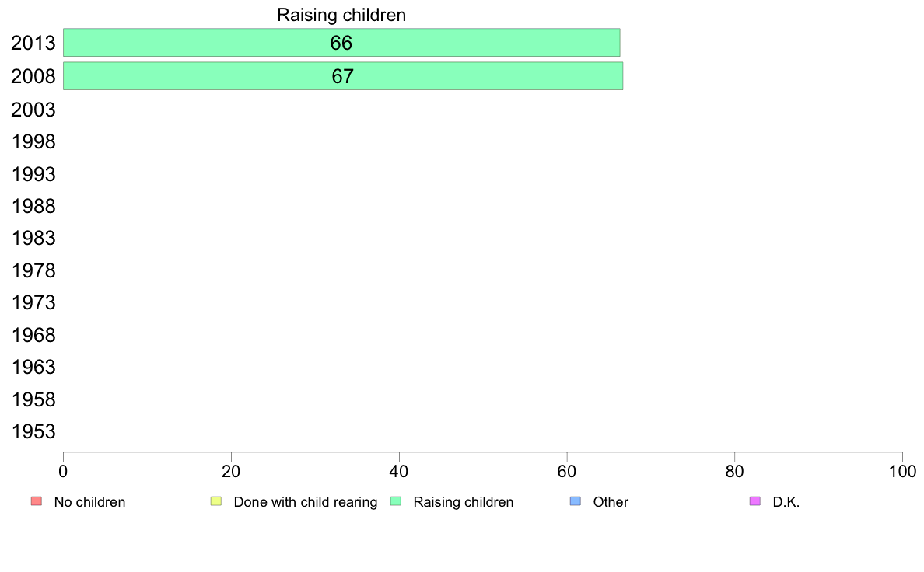
Task: Click the yellow Done with child rearing swatch
Action: (x=216, y=501)
